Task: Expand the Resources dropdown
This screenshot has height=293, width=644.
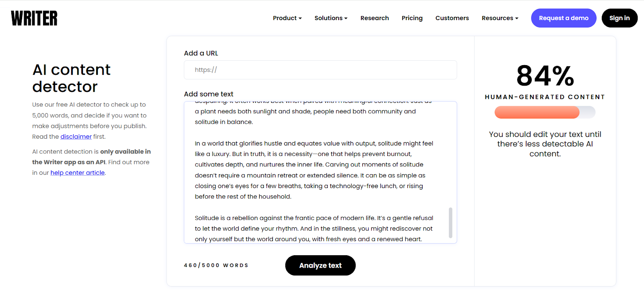Action: (x=500, y=18)
